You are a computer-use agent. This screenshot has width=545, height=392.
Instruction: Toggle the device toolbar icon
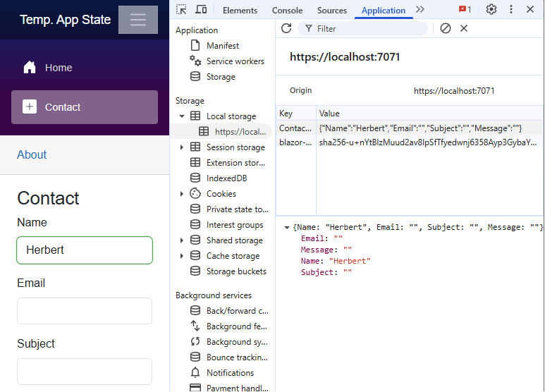(x=201, y=10)
